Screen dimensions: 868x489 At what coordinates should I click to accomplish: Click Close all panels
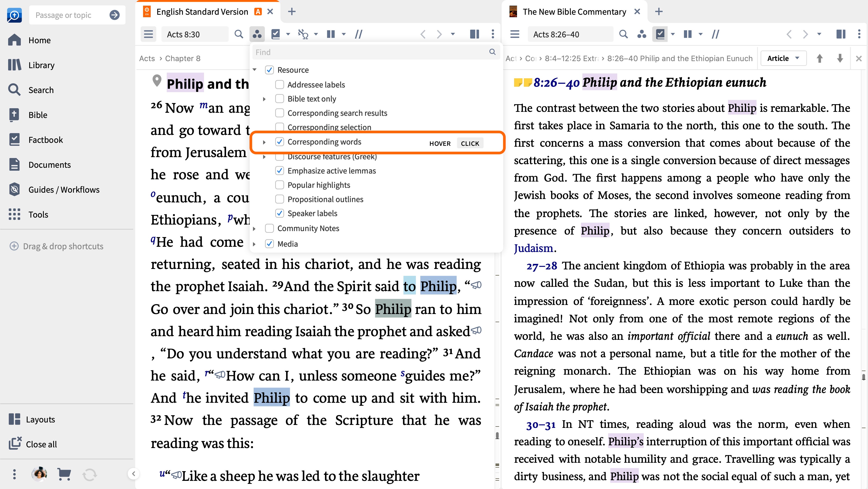coord(41,444)
